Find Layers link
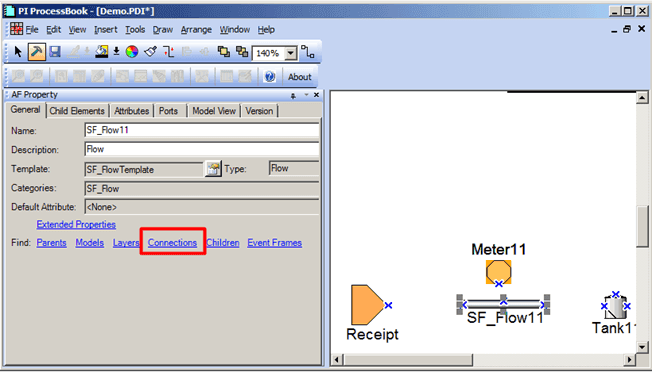The height and width of the screenshot is (372, 652). coord(126,243)
